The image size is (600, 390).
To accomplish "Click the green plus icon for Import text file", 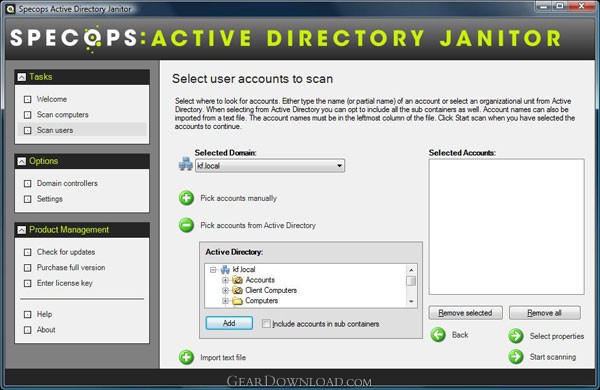I will pos(186,357).
